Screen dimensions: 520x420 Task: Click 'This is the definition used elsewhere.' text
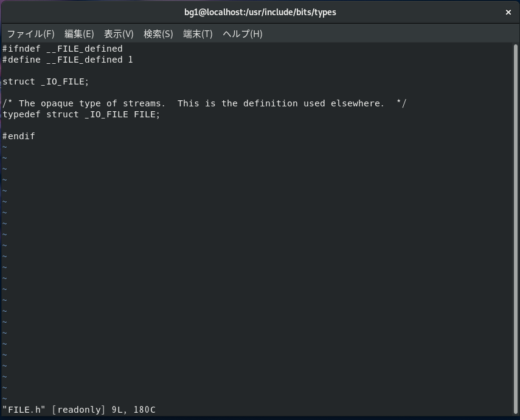(281, 103)
